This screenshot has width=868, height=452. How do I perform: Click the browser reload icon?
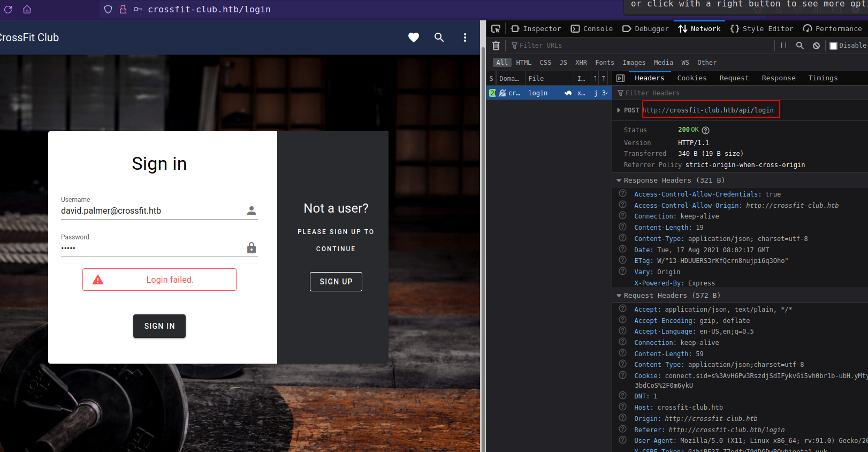click(8, 9)
